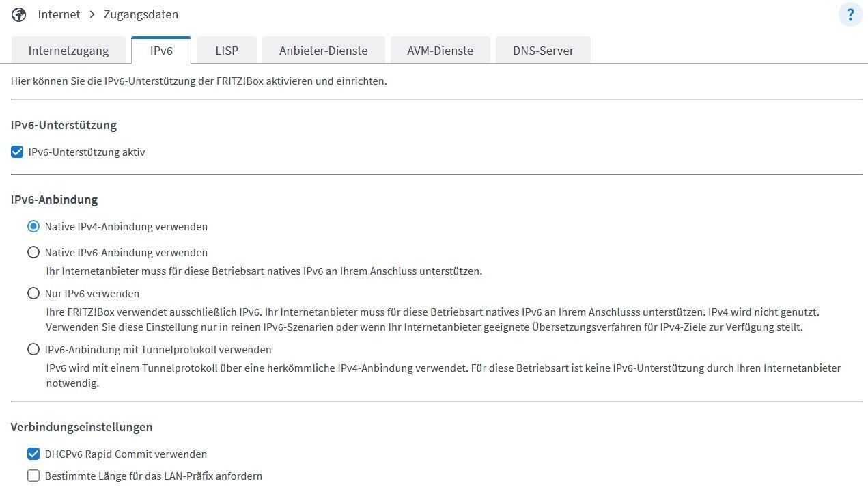Uncheck IPv6-Unterstützung aktiv checkbox
This screenshot has width=868, height=494.
pyautogui.click(x=17, y=152)
